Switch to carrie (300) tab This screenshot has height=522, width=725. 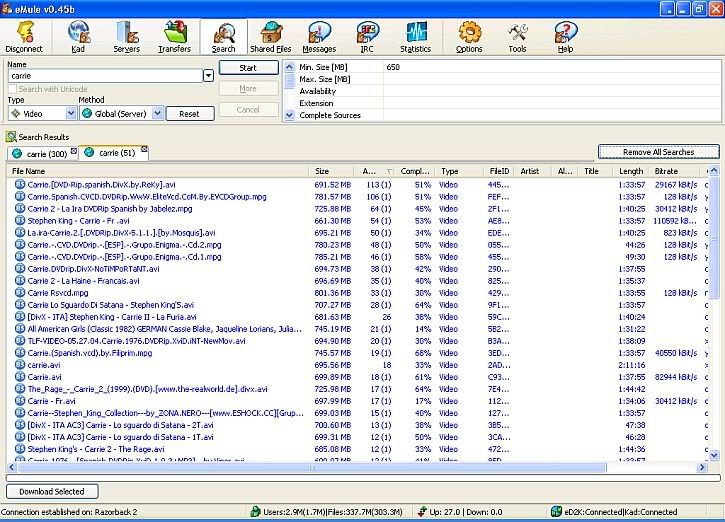tap(42, 154)
